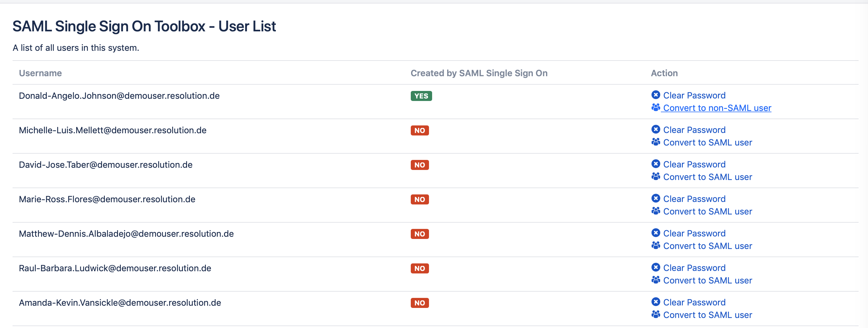868x328 pixels.
Task: Convert Donald-Angelo.Johnson to non-SAML user
Action: coord(717,108)
